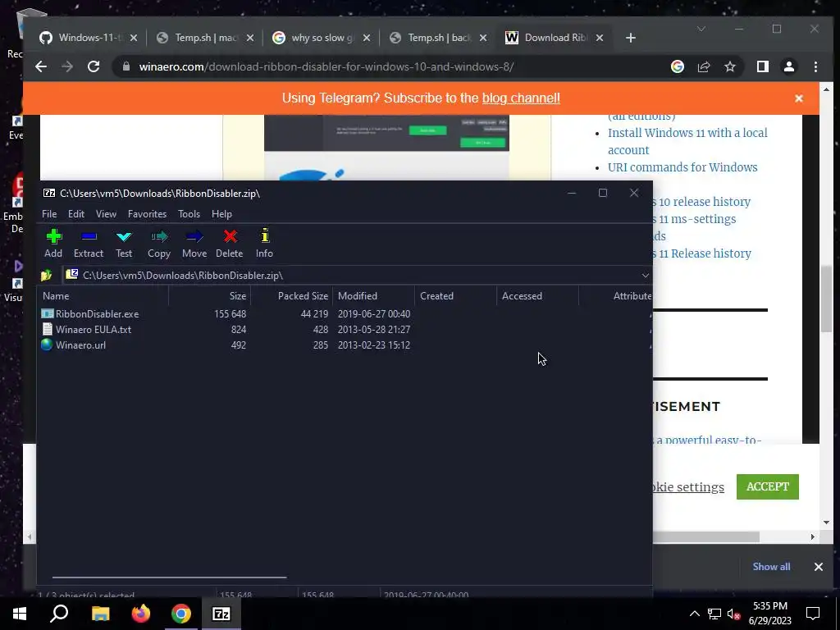Open the Chrome tab search chevron
The width and height of the screenshot is (840, 630).
(701, 29)
